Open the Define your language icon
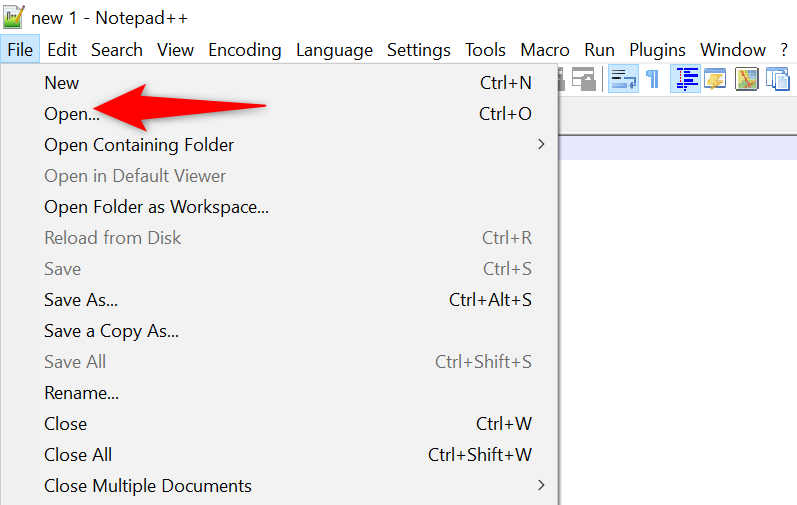Screen dimensions: 797x505 [x=715, y=79]
